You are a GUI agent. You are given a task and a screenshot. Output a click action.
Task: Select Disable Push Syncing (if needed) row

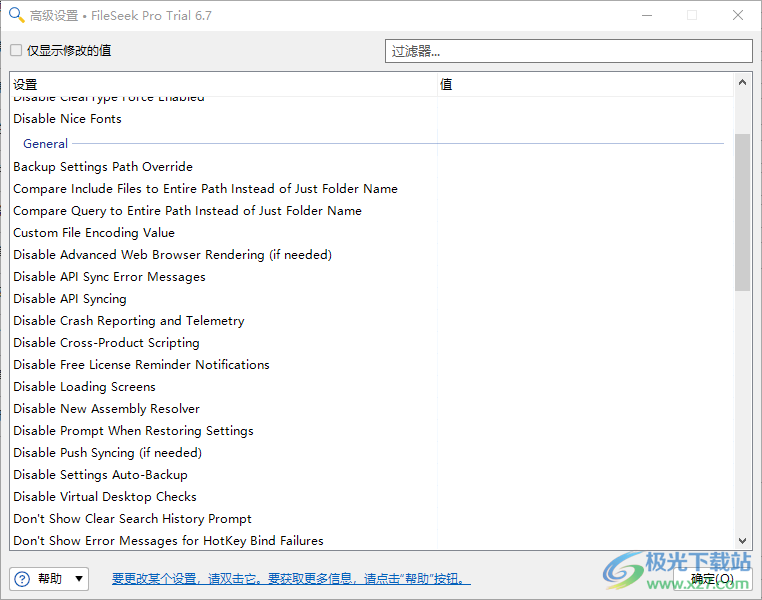[372, 453]
